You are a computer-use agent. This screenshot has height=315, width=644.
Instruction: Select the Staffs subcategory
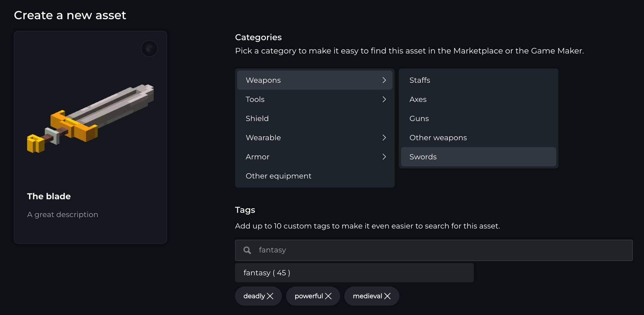[x=420, y=80]
